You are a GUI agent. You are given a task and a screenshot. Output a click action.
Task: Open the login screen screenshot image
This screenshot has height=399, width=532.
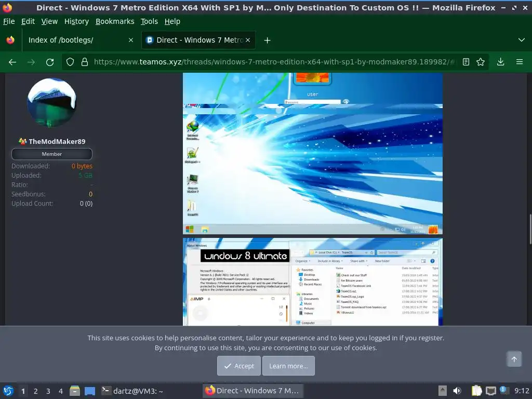click(312, 89)
